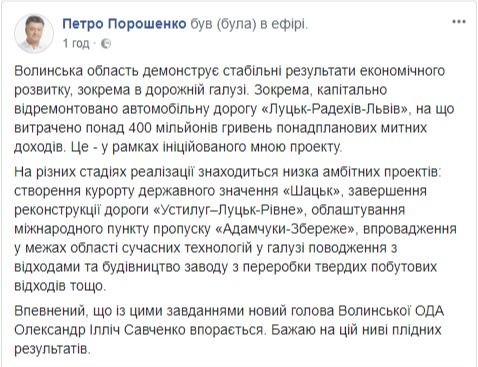Viewport: 478px width, 367px height.
Task: Open the Петро Порошенко profile link
Action: pos(124,24)
